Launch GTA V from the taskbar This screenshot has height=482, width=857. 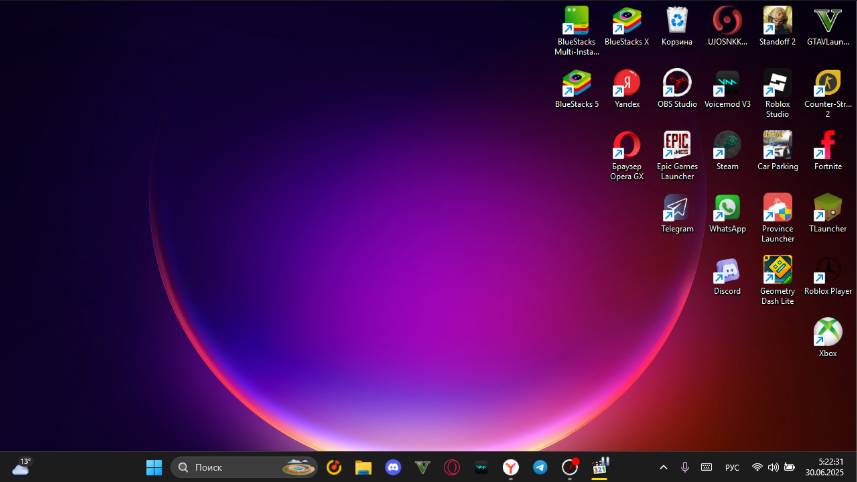click(x=422, y=467)
